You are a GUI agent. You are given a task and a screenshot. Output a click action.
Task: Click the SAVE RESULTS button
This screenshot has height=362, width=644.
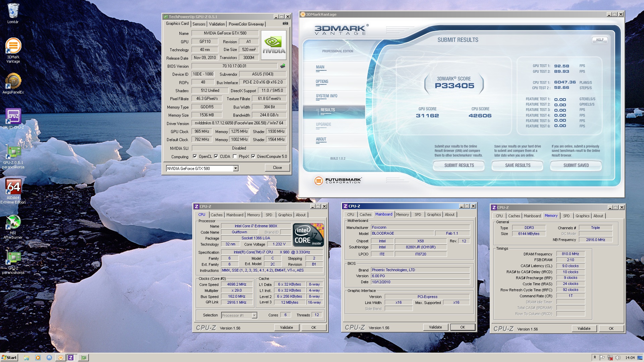tap(518, 166)
